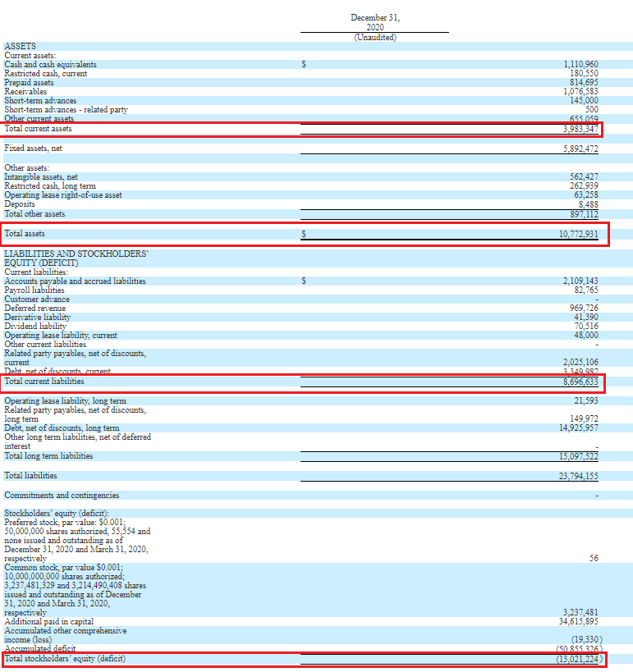Click the value 21,593

[586, 400]
